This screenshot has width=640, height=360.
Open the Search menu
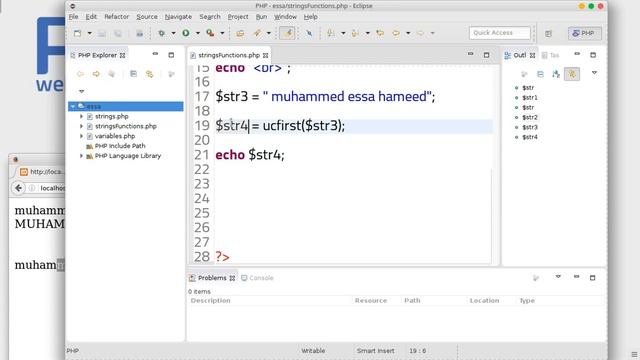coord(210,17)
